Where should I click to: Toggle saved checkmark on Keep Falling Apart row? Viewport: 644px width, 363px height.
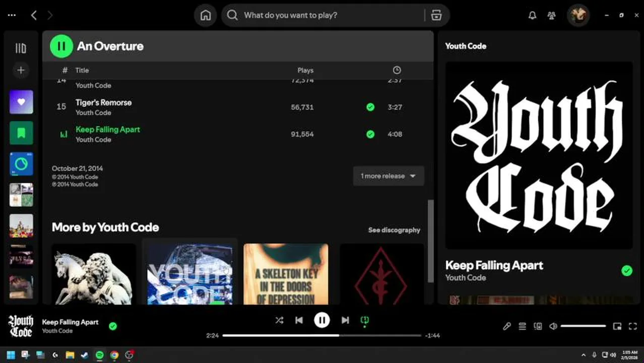click(370, 134)
